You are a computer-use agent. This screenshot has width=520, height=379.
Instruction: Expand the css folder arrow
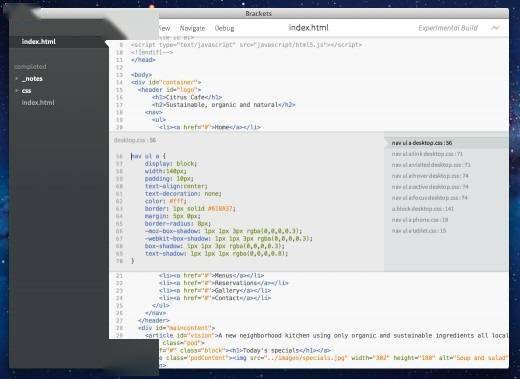pyautogui.click(x=17, y=90)
